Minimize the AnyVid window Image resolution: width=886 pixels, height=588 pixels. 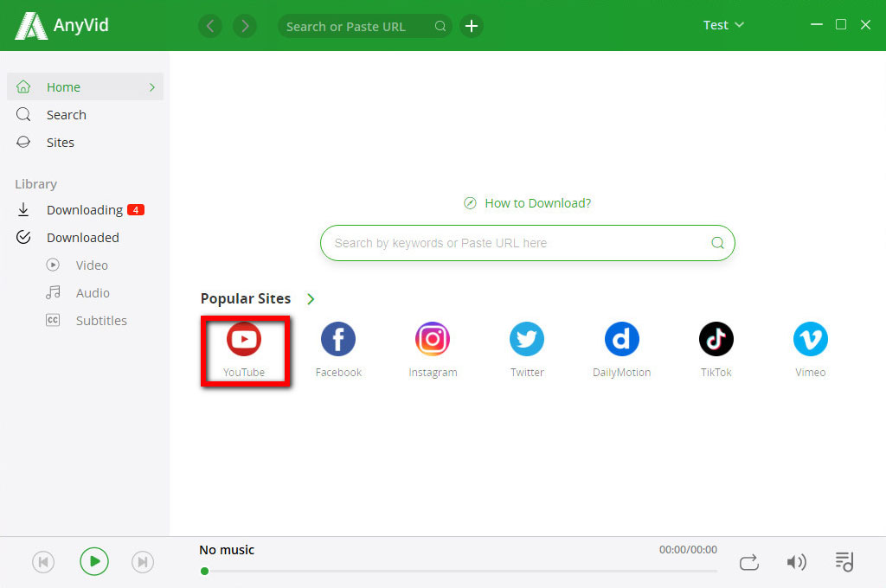(817, 25)
